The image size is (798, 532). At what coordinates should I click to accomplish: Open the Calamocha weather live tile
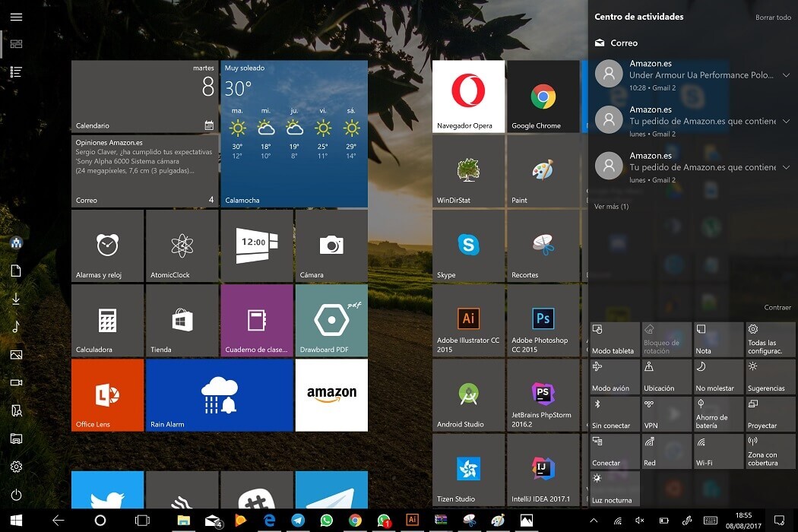[294, 134]
